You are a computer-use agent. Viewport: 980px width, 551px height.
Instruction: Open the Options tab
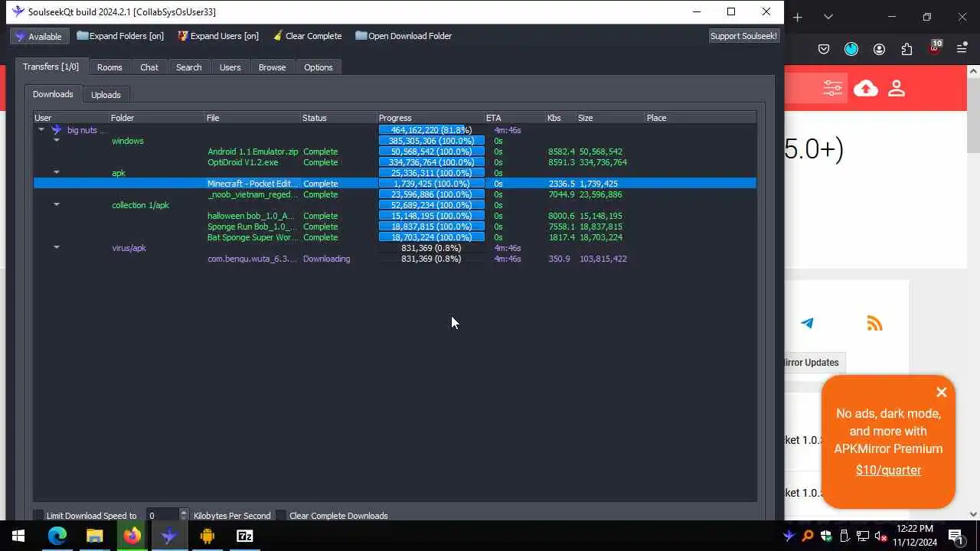[x=318, y=67]
